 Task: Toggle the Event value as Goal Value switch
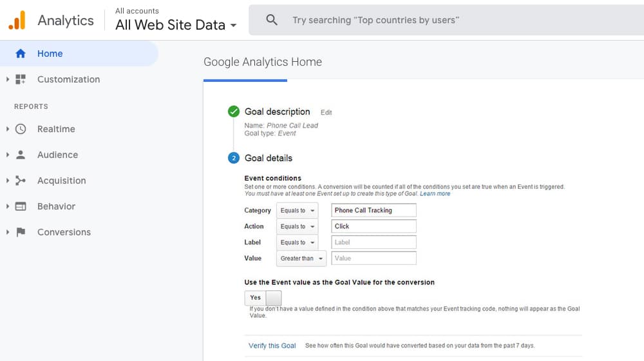coord(263,298)
